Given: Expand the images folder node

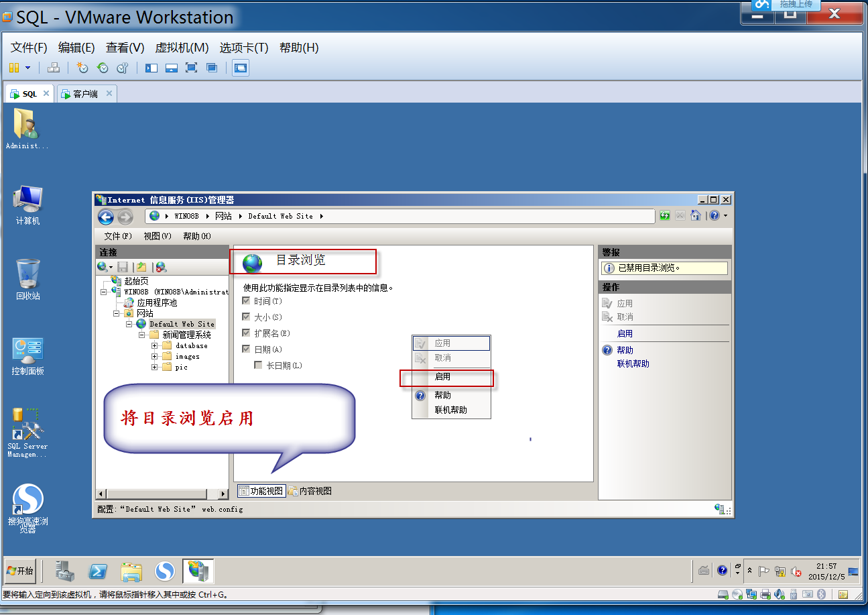Looking at the screenshot, I should (x=155, y=357).
